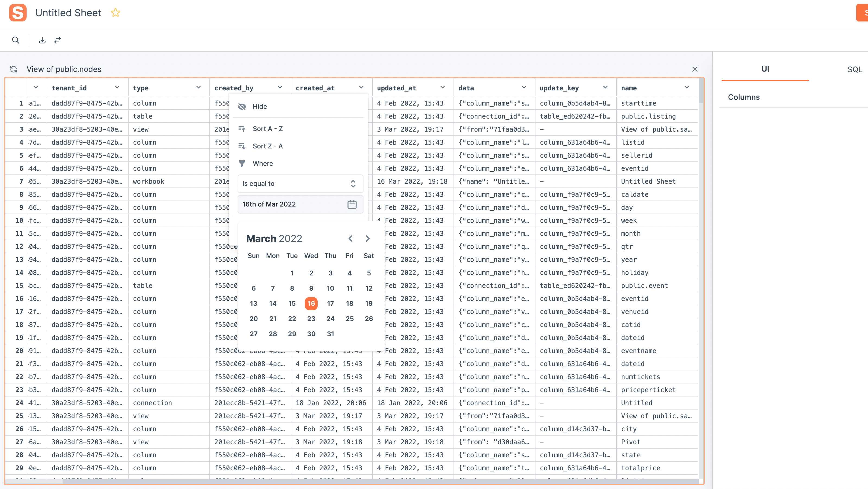Click the refresh icon beside view title
The width and height of the screenshot is (868, 489).
pos(14,69)
